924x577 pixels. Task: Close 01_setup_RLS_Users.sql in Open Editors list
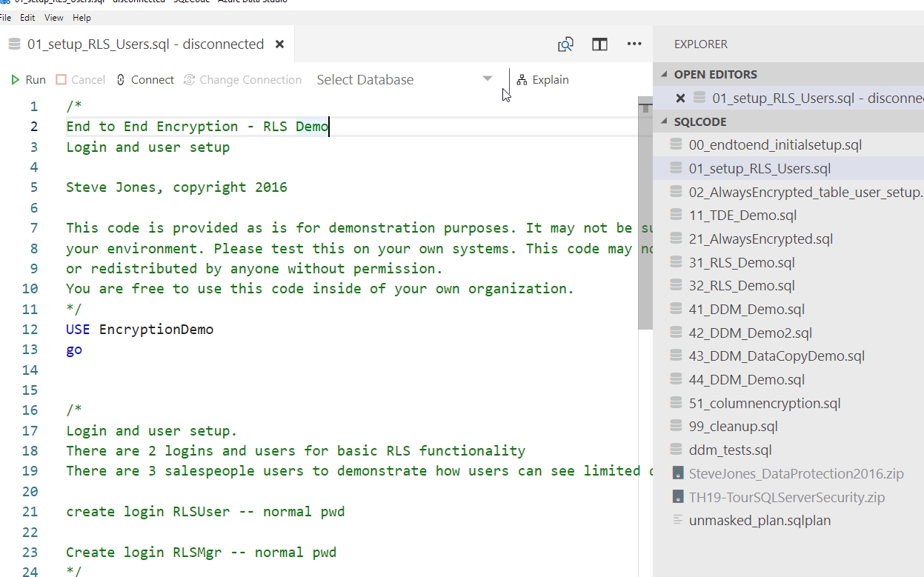point(680,98)
